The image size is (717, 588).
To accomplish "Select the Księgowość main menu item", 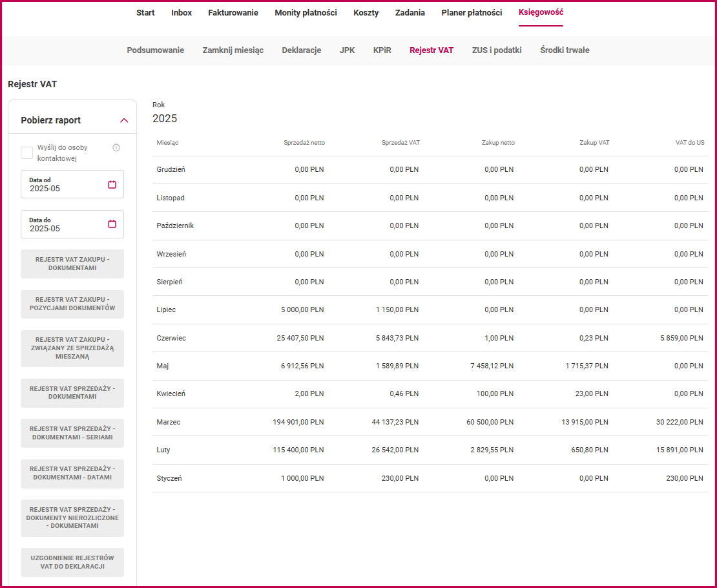I will 541,12.
